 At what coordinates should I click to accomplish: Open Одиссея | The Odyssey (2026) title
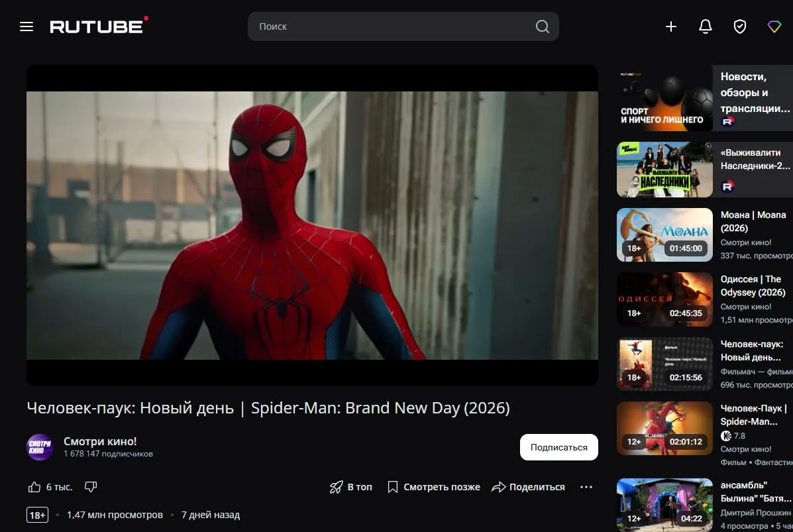click(753, 286)
